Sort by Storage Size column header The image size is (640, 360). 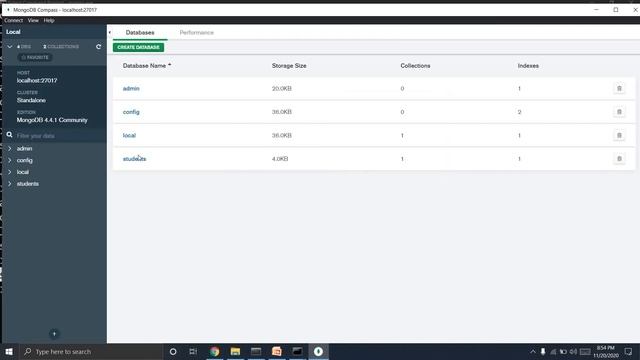click(x=289, y=66)
